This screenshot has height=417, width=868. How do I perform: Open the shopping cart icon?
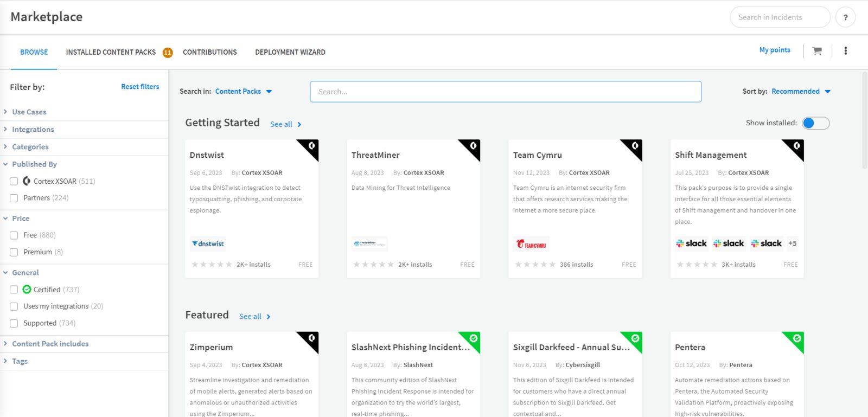817,51
